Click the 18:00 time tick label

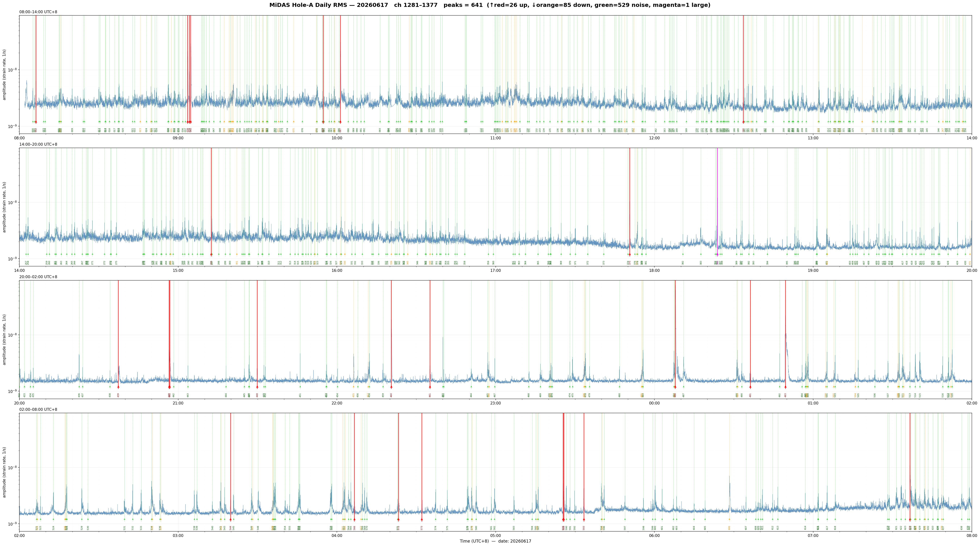(654, 271)
